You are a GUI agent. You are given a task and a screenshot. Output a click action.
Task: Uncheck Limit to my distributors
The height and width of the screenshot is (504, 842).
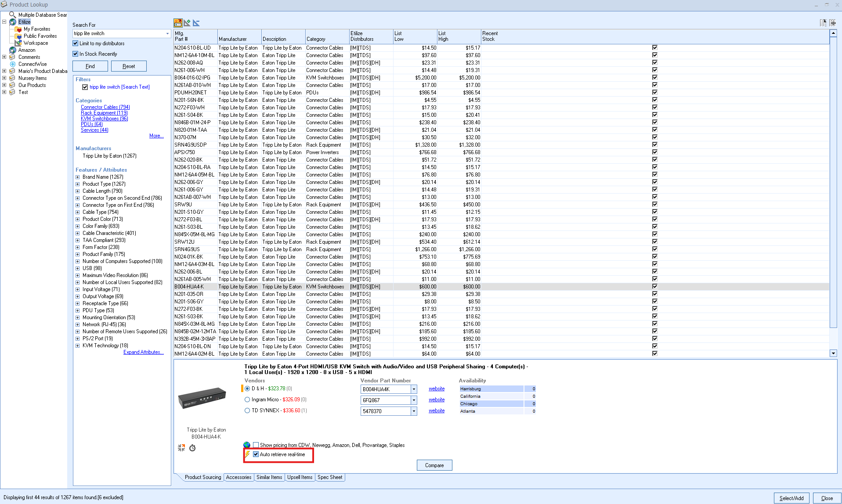pyautogui.click(x=76, y=43)
